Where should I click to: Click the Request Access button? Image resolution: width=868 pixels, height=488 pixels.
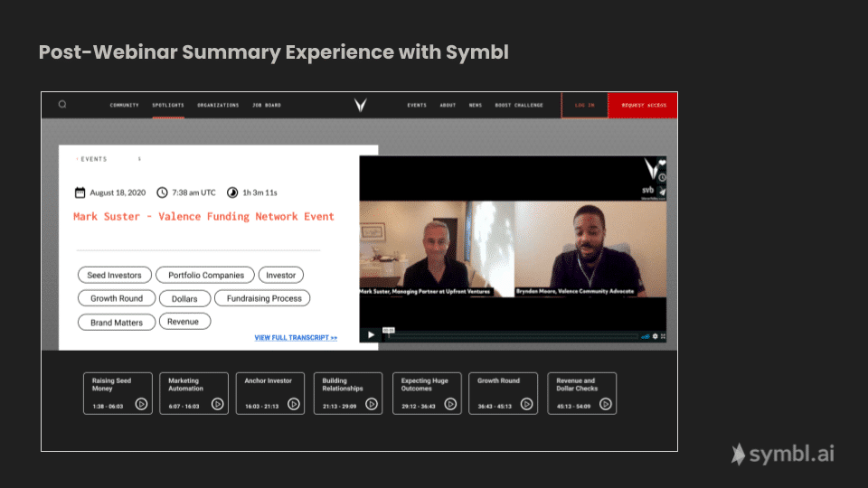pos(643,106)
